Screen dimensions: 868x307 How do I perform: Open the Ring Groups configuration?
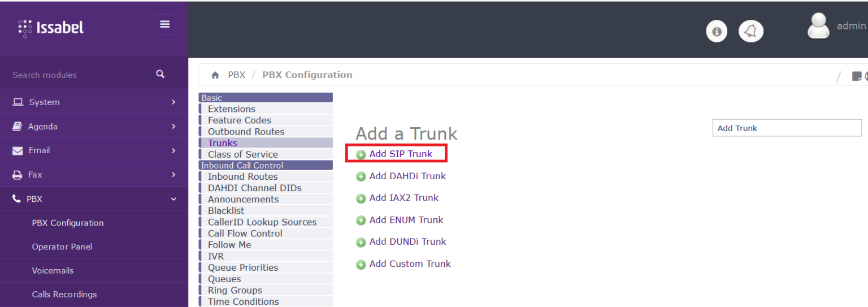(235, 291)
